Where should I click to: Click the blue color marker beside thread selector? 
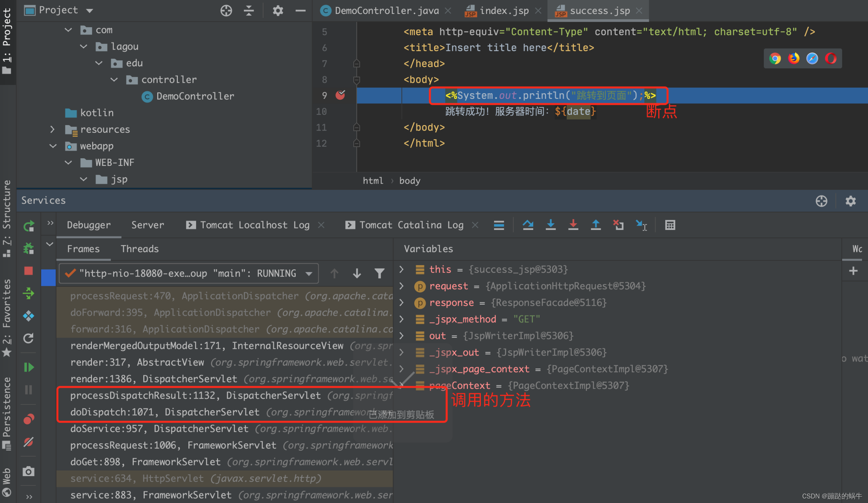tap(48, 277)
